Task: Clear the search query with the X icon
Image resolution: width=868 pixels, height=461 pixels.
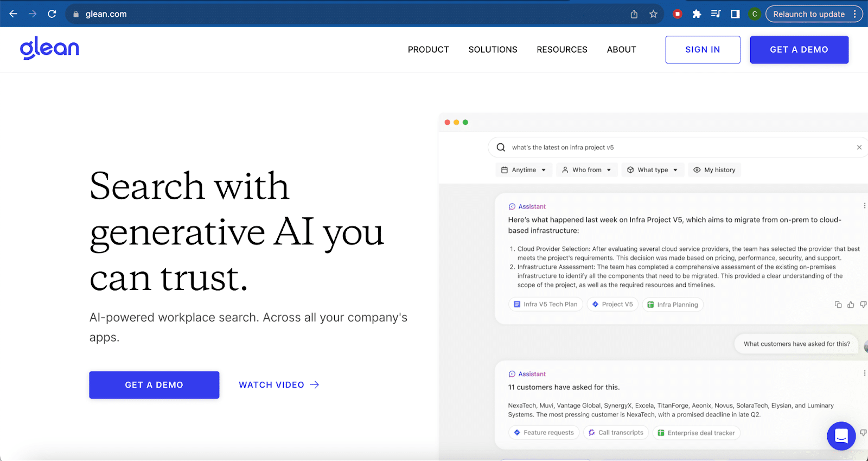Action: (x=859, y=147)
